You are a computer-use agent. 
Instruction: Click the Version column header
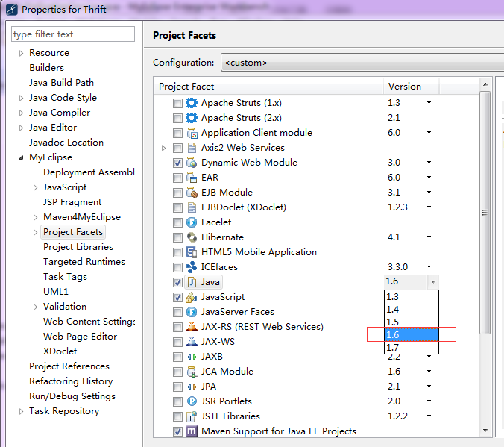pos(411,87)
